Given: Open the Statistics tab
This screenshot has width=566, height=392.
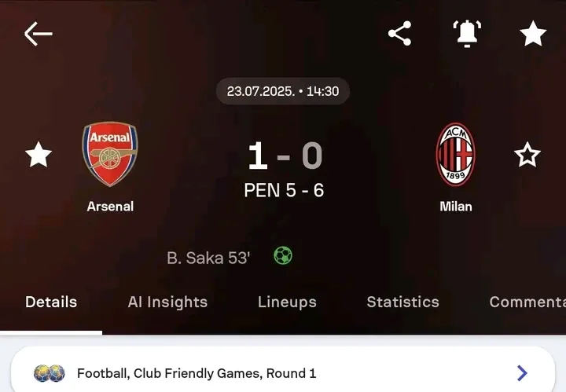Looking at the screenshot, I should coord(402,302).
